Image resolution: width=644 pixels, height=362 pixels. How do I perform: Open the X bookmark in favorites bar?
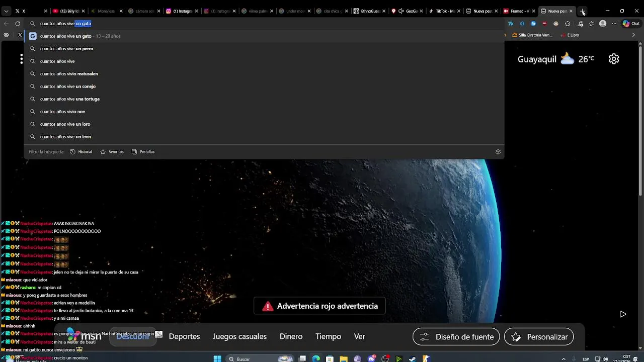tap(20, 35)
